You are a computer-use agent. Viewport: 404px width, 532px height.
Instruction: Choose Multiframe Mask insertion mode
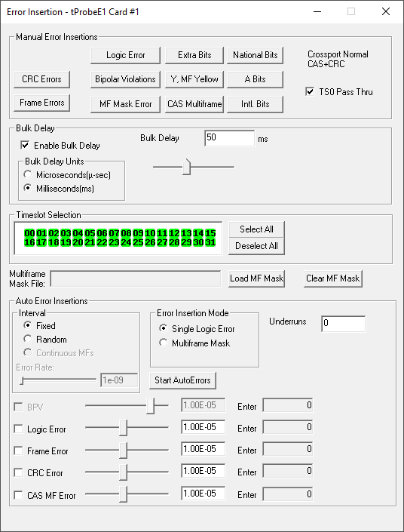click(x=164, y=343)
